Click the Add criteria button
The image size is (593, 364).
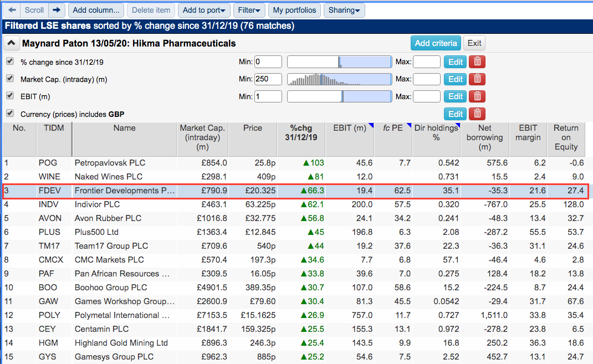(436, 43)
